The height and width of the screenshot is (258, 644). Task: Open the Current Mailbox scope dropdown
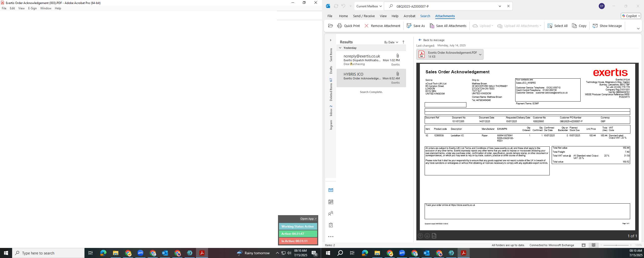(x=369, y=6)
